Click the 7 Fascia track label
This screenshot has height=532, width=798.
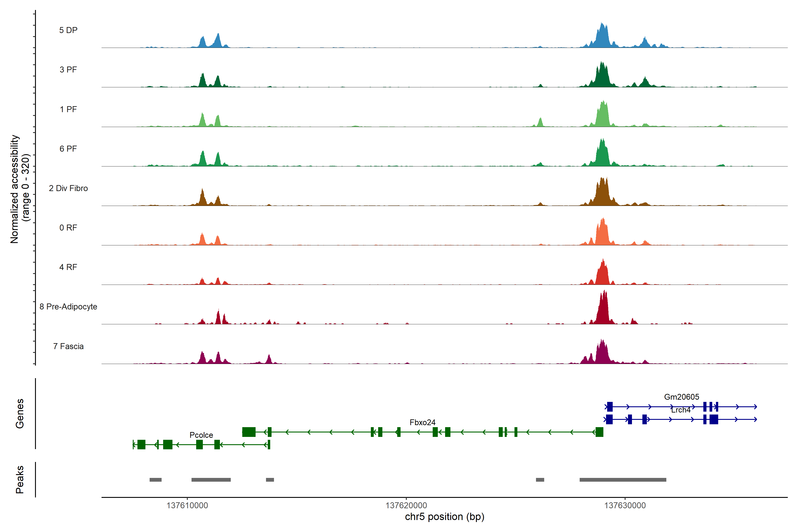click(x=68, y=346)
